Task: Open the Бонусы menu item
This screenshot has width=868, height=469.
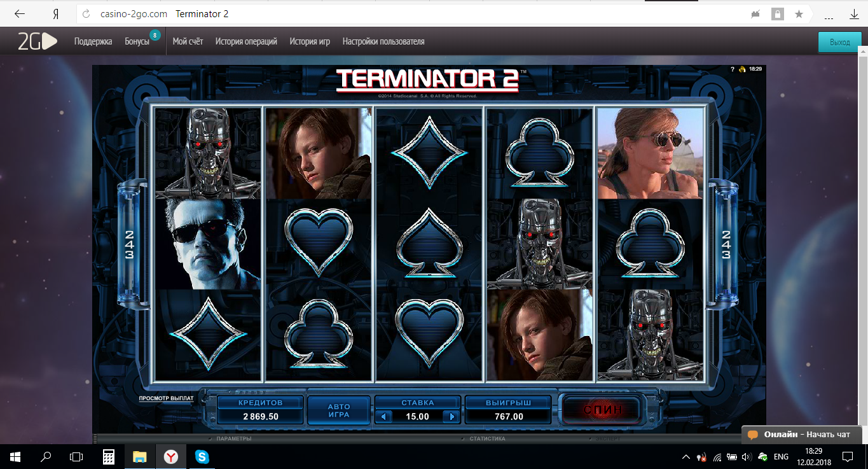Action: pos(137,41)
